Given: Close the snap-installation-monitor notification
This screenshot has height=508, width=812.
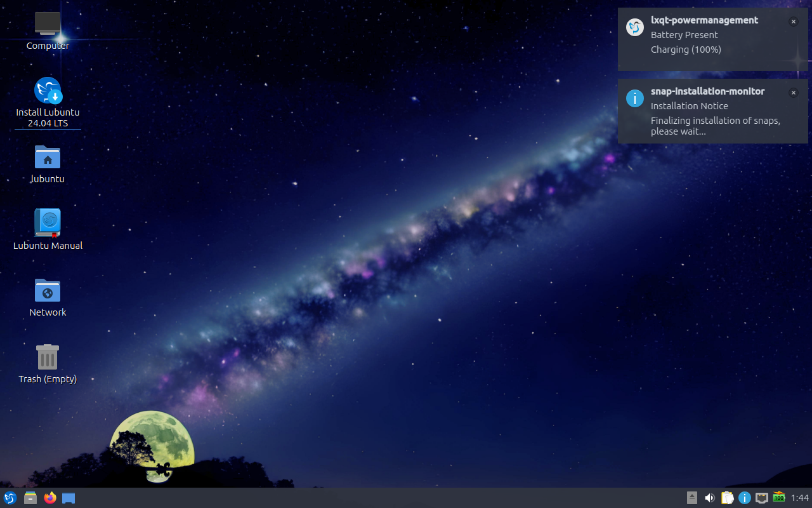Looking at the screenshot, I should (x=793, y=93).
